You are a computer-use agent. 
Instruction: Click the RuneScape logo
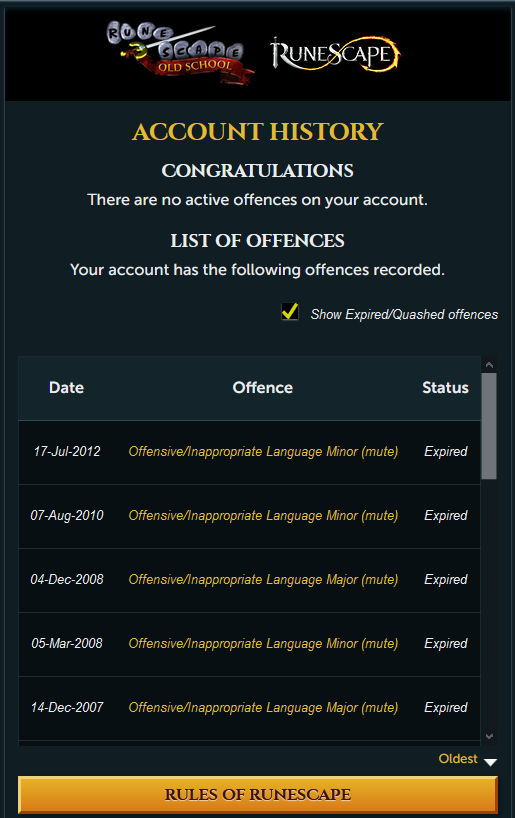[x=335, y=53]
